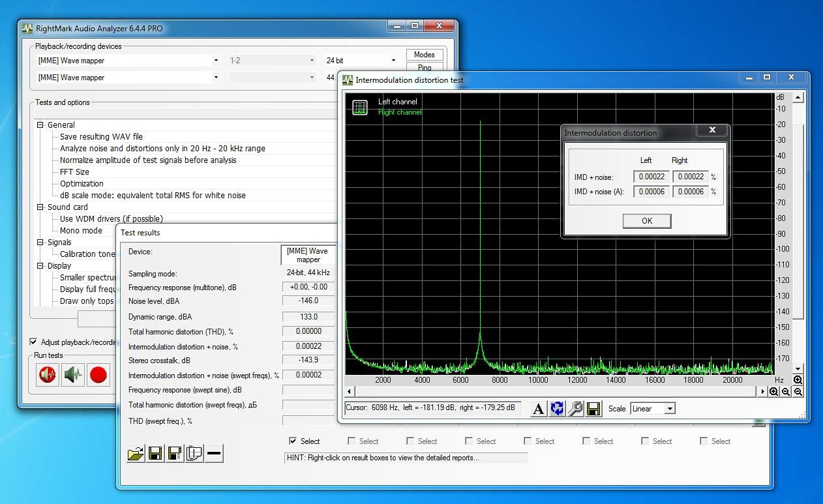Click OK in the Intermodulation distortion dialog

[x=646, y=221]
